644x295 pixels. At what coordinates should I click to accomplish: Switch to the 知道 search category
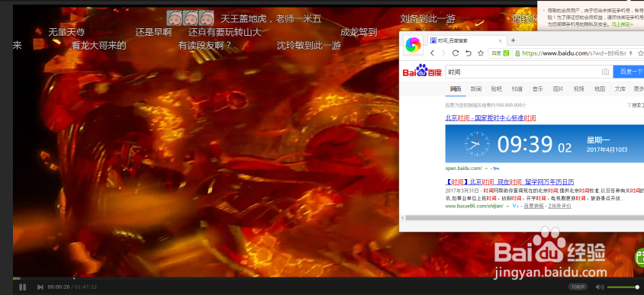[x=517, y=88]
